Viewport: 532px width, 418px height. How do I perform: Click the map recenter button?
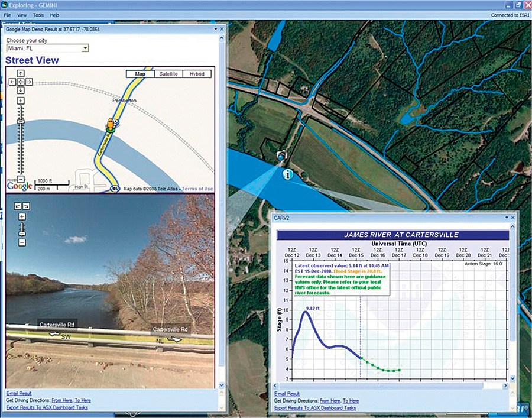21,82
